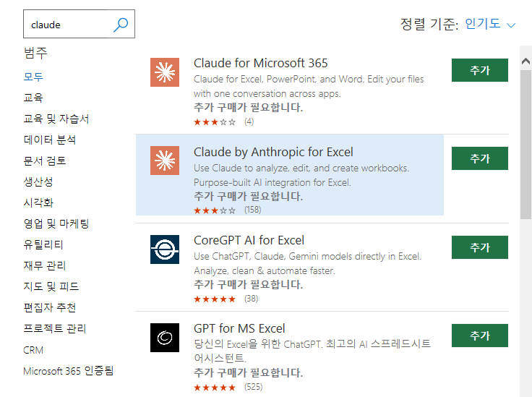532x397 pixels.
Task: Select the 데이터 분석 category
Action: pos(50,140)
